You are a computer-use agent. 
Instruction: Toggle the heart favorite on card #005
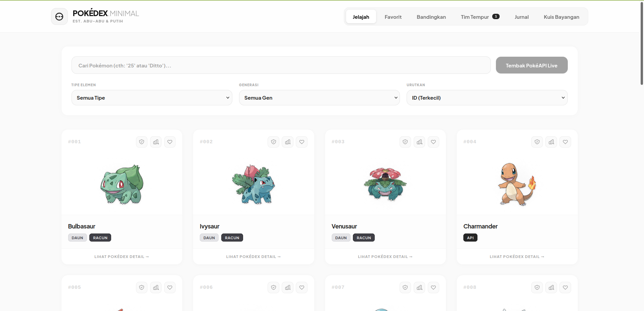pyautogui.click(x=170, y=288)
